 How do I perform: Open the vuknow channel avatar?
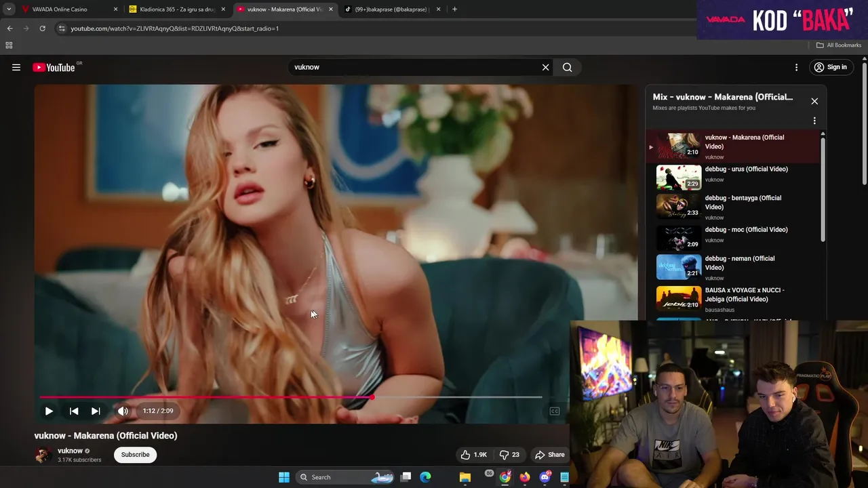pos(43,455)
